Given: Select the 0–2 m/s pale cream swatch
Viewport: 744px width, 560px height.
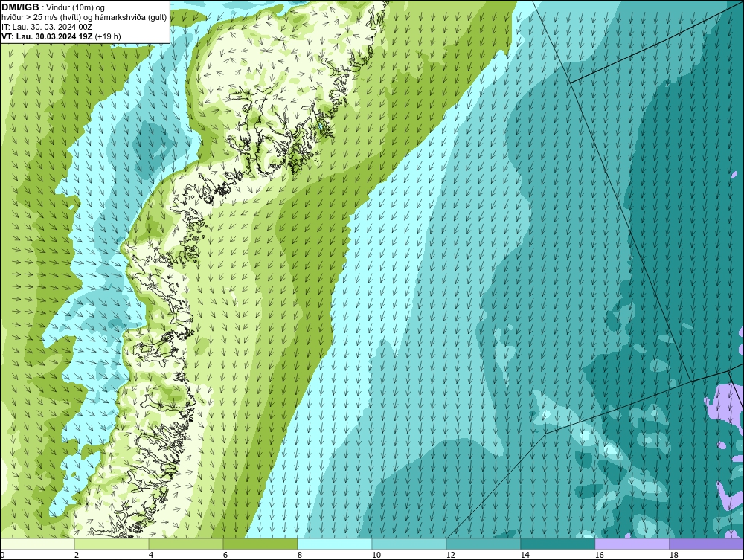Looking at the screenshot, I should tap(37, 544).
